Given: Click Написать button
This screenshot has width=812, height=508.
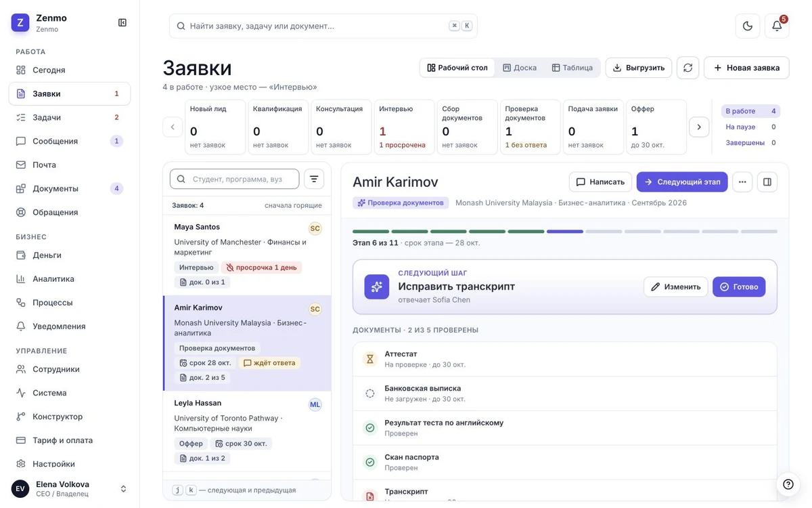Looking at the screenshot, I should [600, 182].
